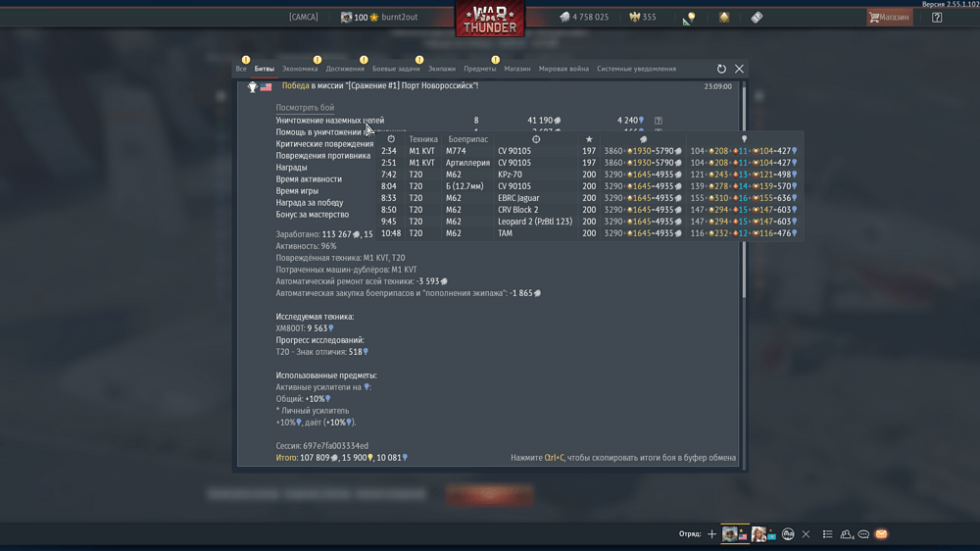Refresh the battle log list
This screenshot has width=980, height=551.
pyautogui.click(x=721, y=69)
